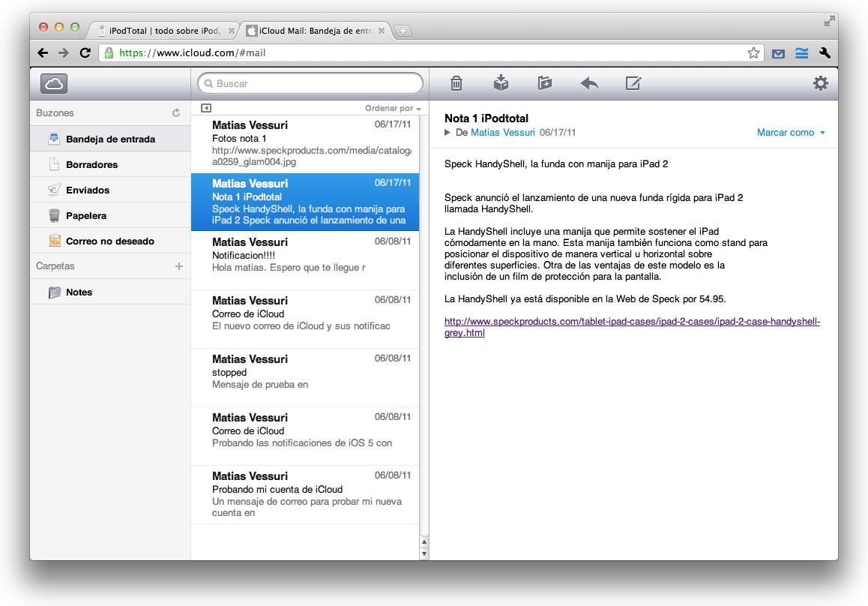This screenshot has height=606, width=868.
Task: Close the iCloud Mail tab
Action: pos(382,31)
